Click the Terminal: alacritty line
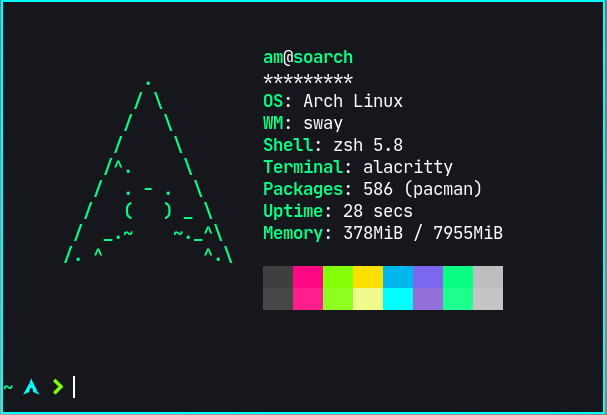The image size is (607, 415). tap(358, 167)
